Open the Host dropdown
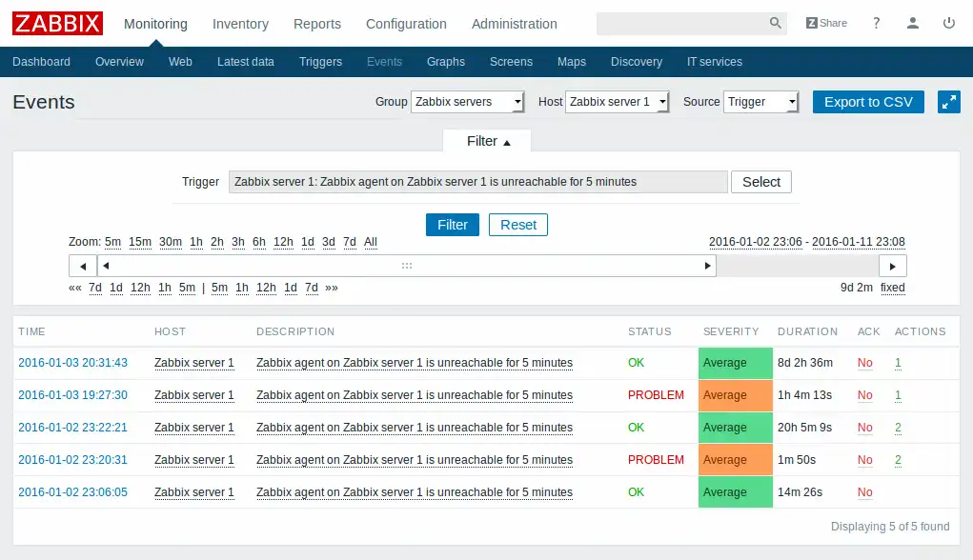This screenshot has width=973, height=560. coord(617,102)
